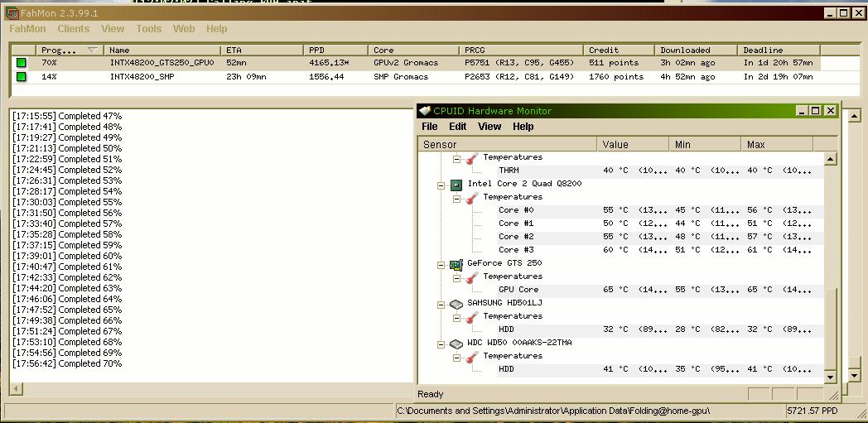Open Hardware Monitor View menu
The width and height of the screenshot is (868, 423).
[x=489, y=127]
